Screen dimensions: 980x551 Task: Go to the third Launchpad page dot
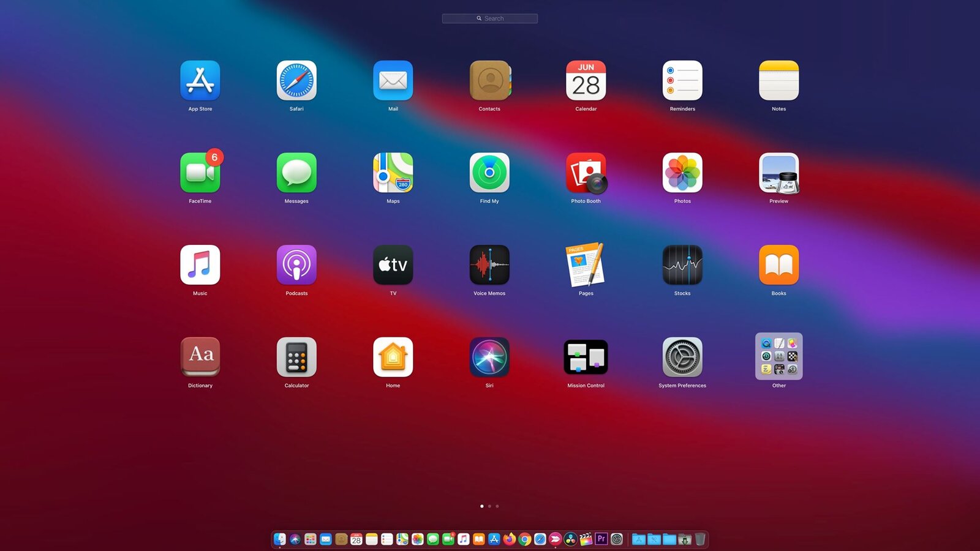tap(497, 506)
